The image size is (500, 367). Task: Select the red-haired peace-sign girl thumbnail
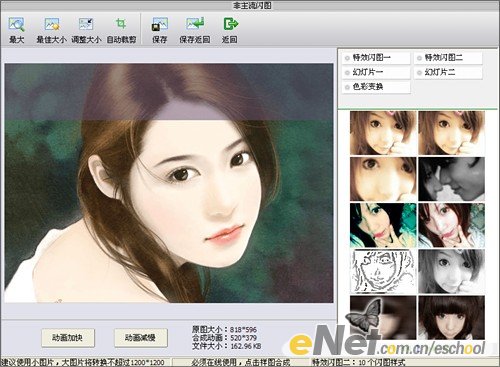[452, 225]
